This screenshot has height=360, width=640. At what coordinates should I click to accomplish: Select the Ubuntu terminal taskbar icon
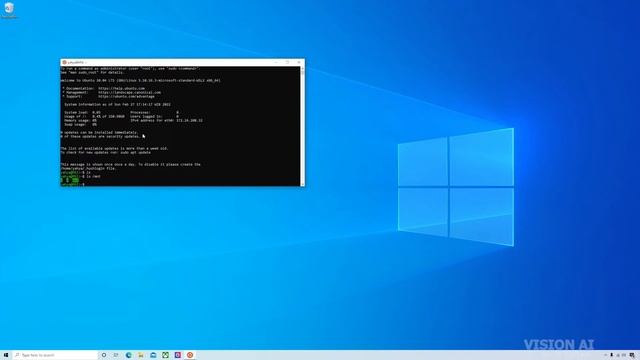coord(190,355)
